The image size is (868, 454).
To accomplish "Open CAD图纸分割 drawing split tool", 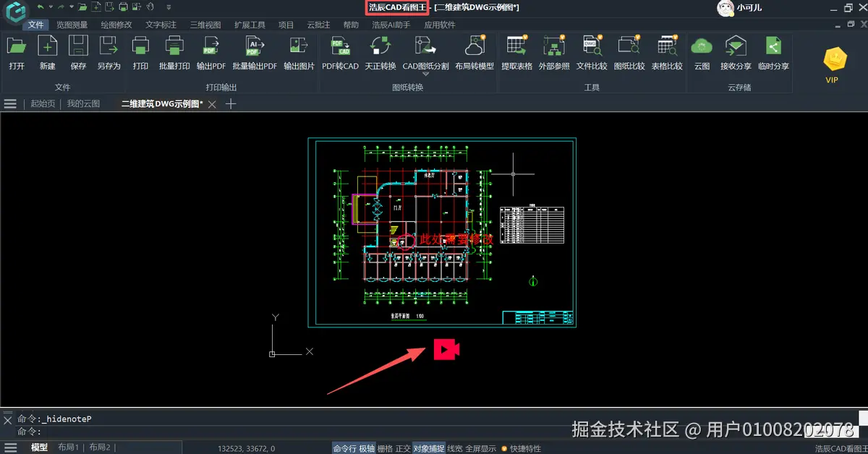I will [x=425, y=53].
